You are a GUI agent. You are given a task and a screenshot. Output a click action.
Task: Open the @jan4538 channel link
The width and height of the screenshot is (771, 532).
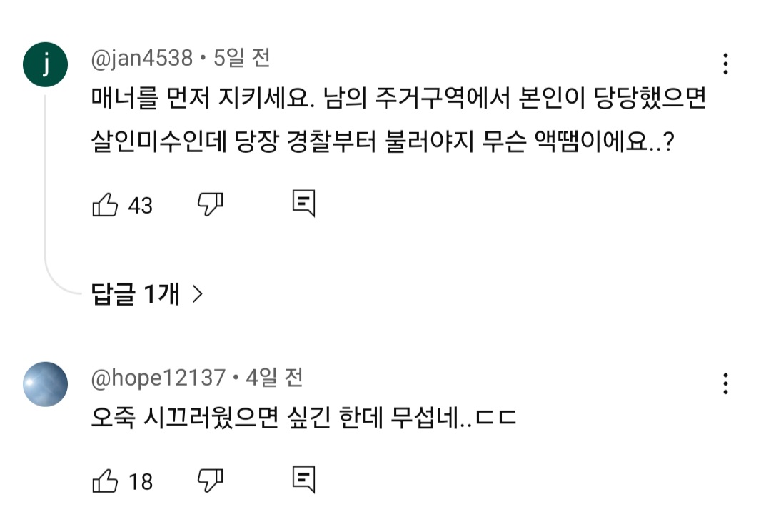[x=141, y=59]
